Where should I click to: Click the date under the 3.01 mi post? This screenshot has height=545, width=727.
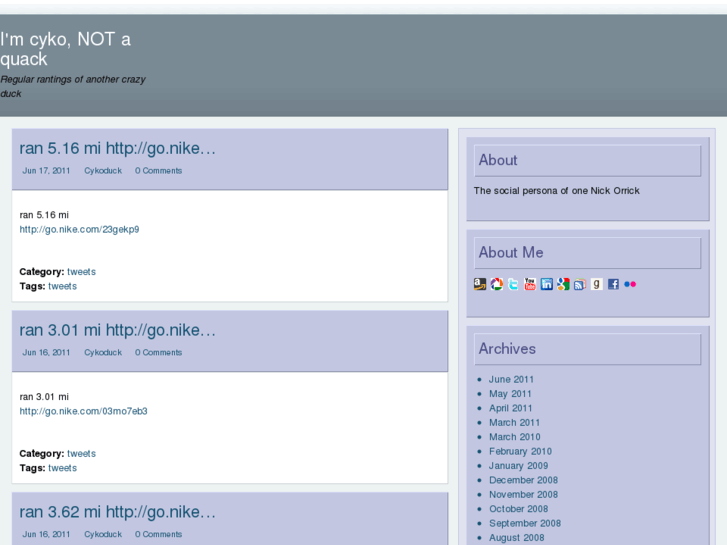[46, 353]
